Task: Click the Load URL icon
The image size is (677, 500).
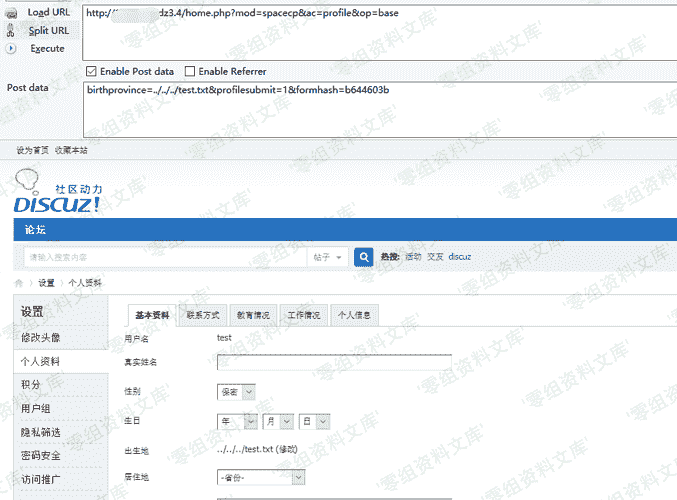Action: [12, 12]
